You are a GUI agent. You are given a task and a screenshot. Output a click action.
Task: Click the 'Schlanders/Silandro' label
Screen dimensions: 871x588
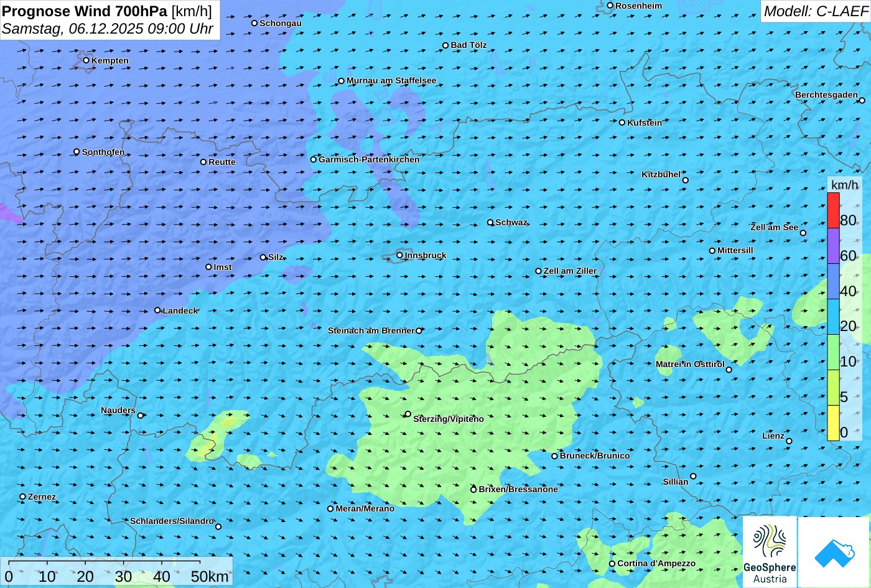[x=172, y=521]
